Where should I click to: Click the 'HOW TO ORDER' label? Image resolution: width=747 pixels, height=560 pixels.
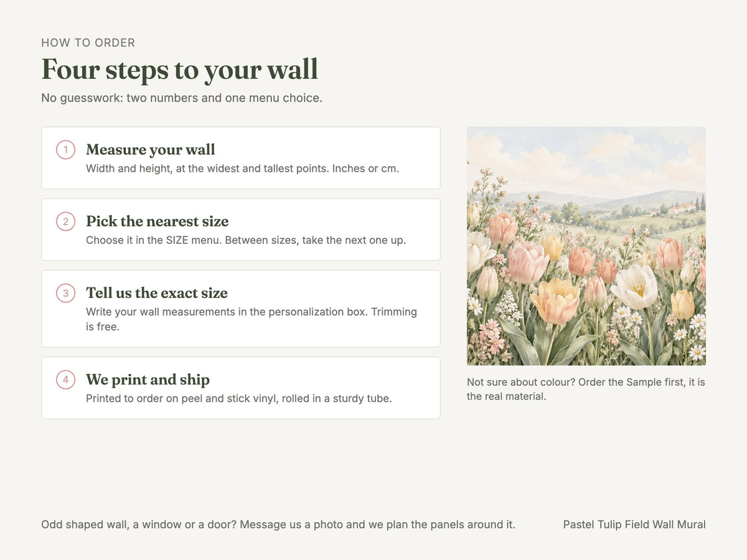pos(88,43)
